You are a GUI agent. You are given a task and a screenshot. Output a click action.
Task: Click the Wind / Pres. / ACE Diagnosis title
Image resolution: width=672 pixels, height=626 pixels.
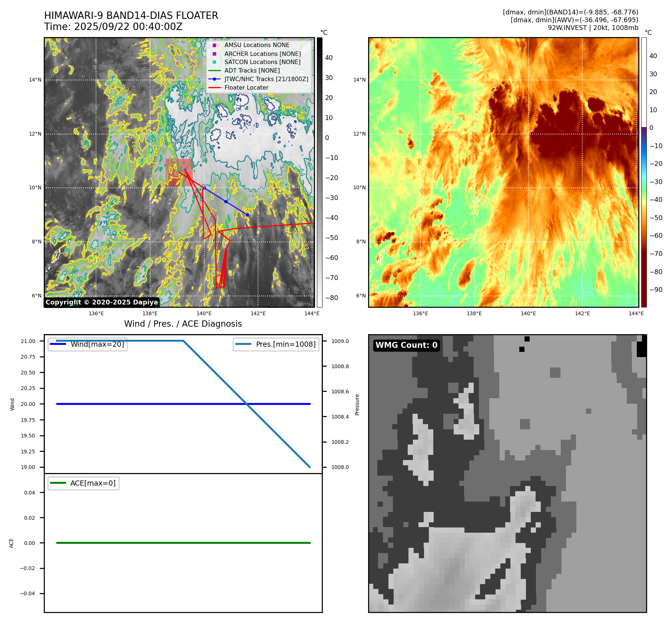[183, 324]
